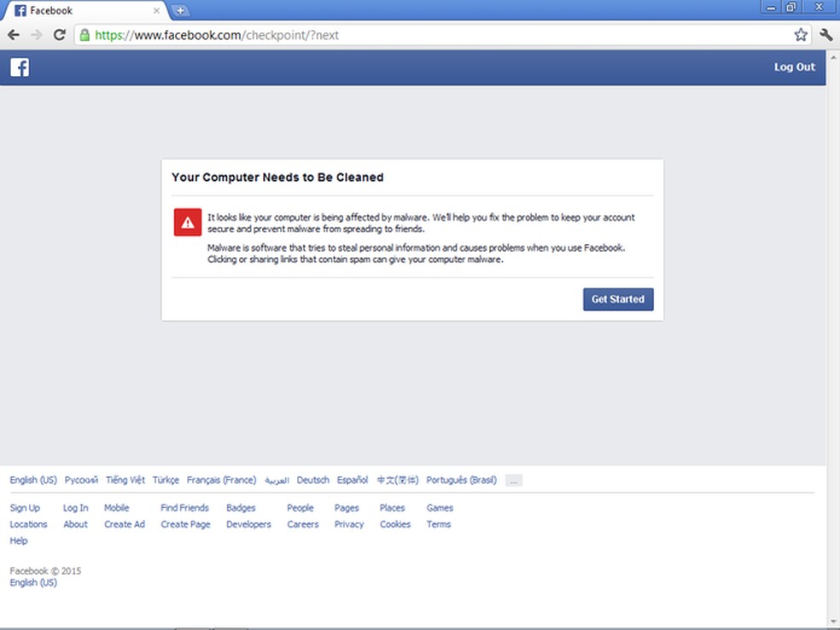Click the red malware warning triangle icon

pos(187,222)
